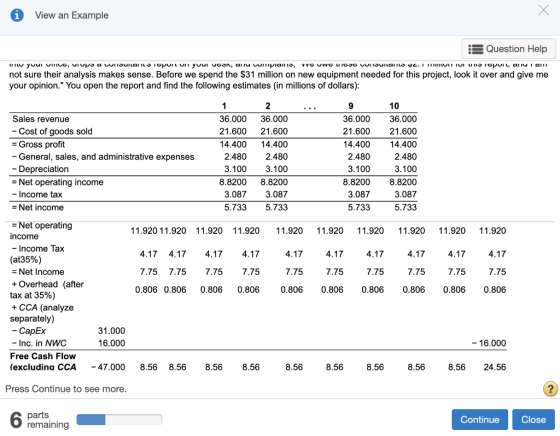Select the Gross profit row label
Viewport: 560px width, 436px height.
pos(38,144)
